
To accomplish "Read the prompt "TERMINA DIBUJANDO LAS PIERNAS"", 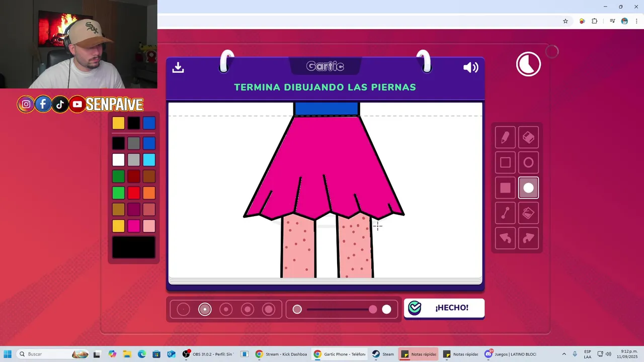I will pyautogui.click(x=325, y=87).
